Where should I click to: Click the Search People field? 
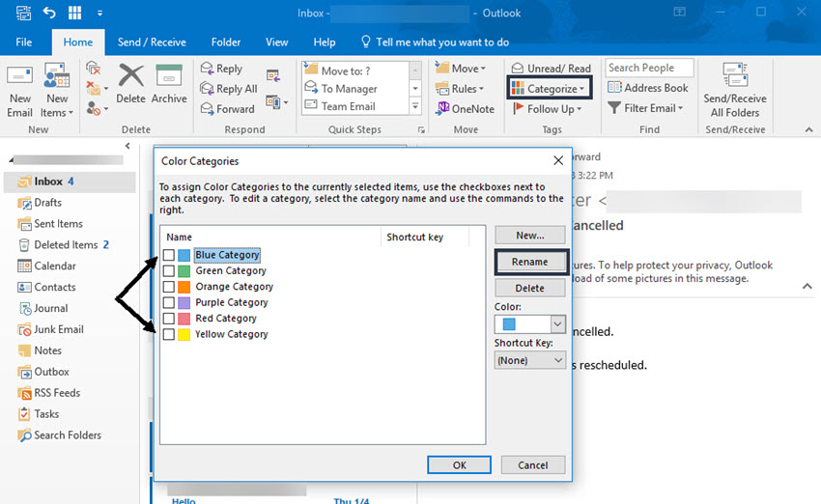pos(649,68)
